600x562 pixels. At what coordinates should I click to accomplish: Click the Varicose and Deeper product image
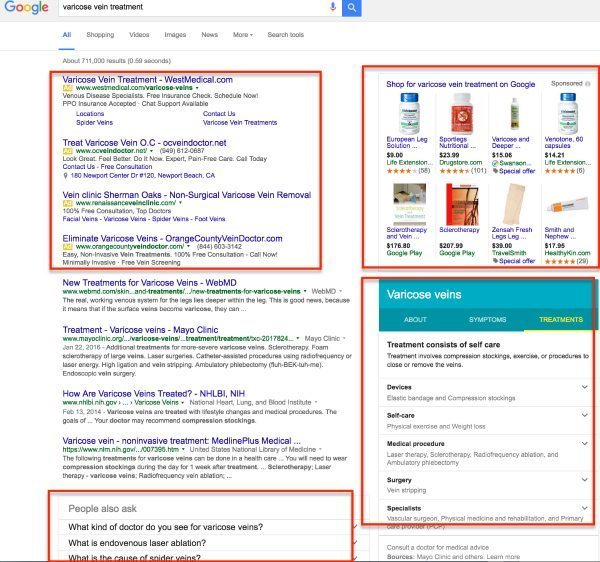[x=515, y=114]
